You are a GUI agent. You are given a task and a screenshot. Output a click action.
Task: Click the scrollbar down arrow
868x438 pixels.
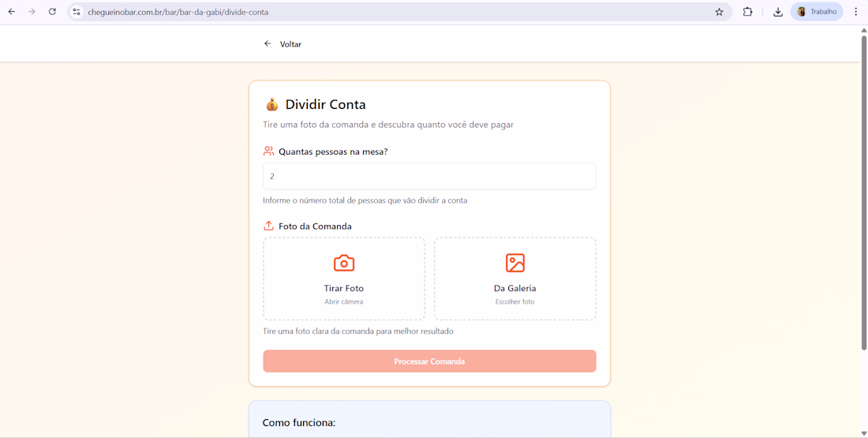(863, 433)
